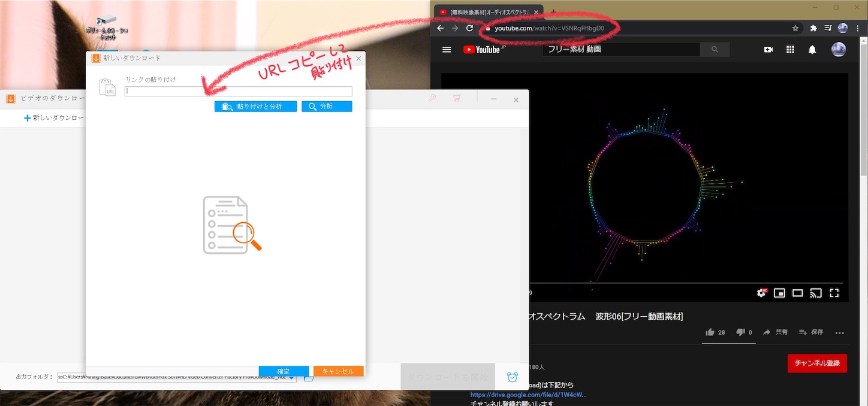
Task: Click the Cast icon on the player
Action: pyautogui.click(x=816, y=293)
